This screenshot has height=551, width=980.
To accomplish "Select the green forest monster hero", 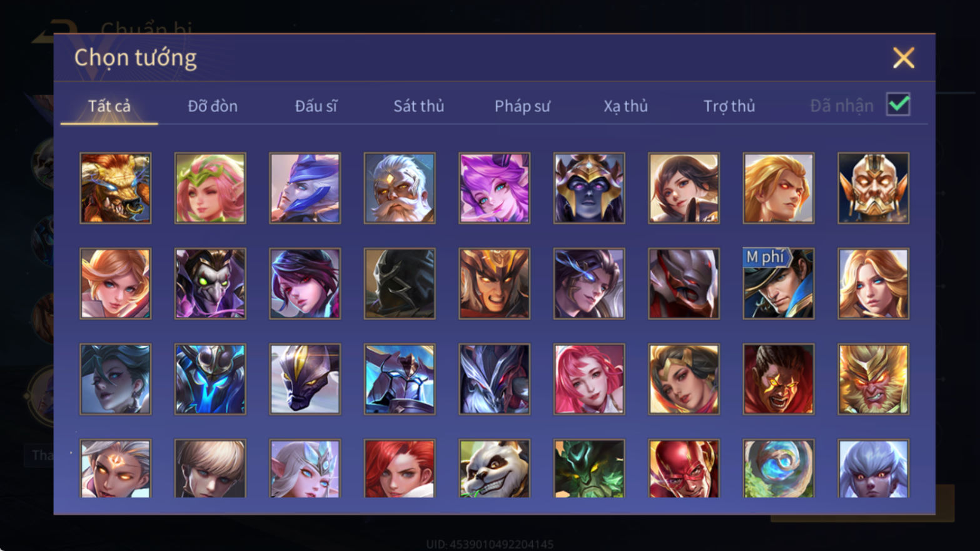I will tap(589, 468).
